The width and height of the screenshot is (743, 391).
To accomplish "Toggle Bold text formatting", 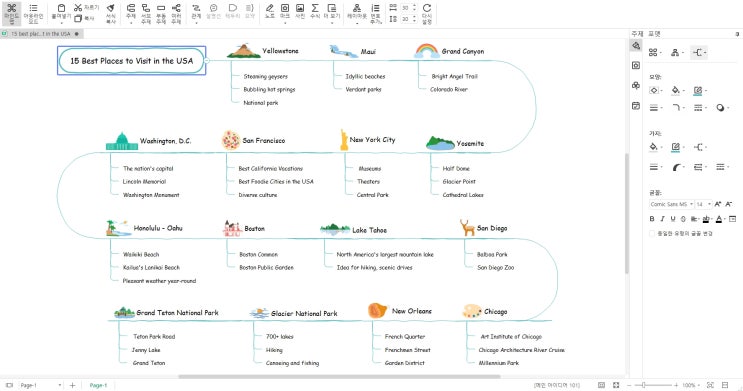I will [x=652, y=218].
